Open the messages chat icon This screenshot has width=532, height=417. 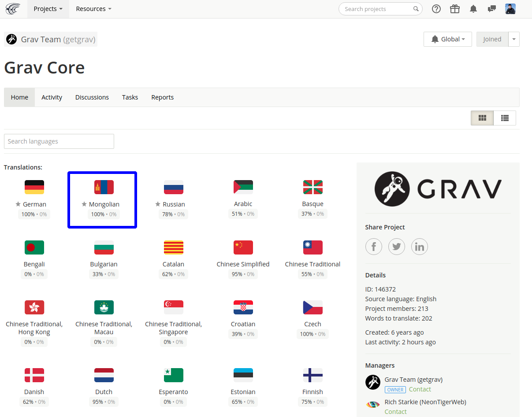coord(492,9)
